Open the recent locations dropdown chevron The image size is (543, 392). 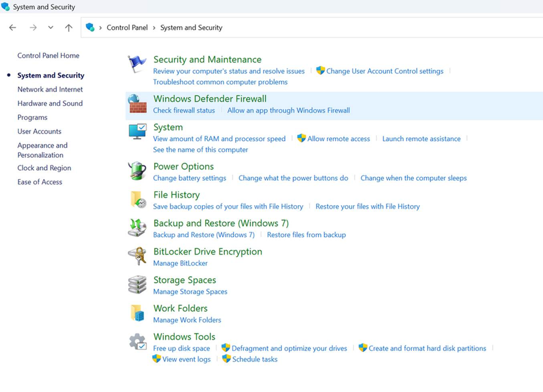click(50, 28)
